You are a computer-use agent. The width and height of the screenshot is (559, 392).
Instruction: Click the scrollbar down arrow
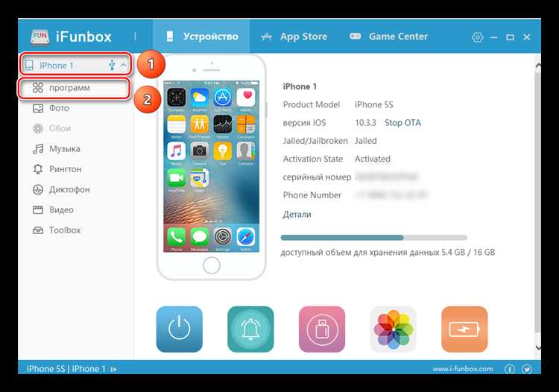point(537,347)
